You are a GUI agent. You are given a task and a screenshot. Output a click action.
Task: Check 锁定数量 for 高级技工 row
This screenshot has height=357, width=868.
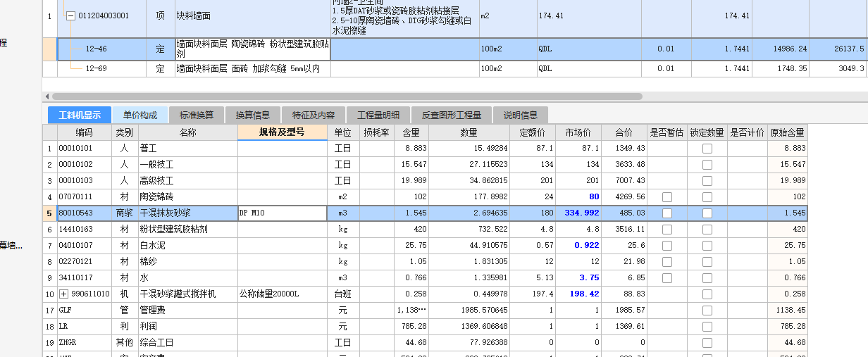point(707,180)
